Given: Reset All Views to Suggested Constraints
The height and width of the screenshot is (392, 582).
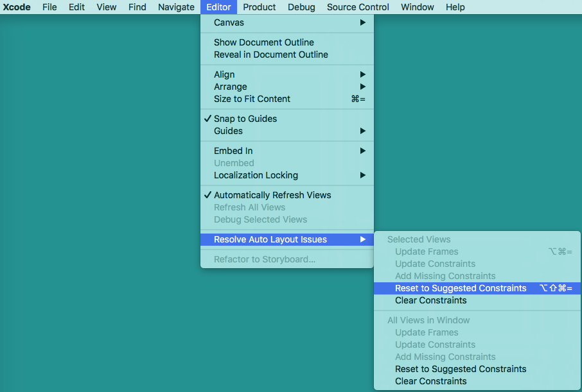Looking at the screenshot, I should [477, 369].
